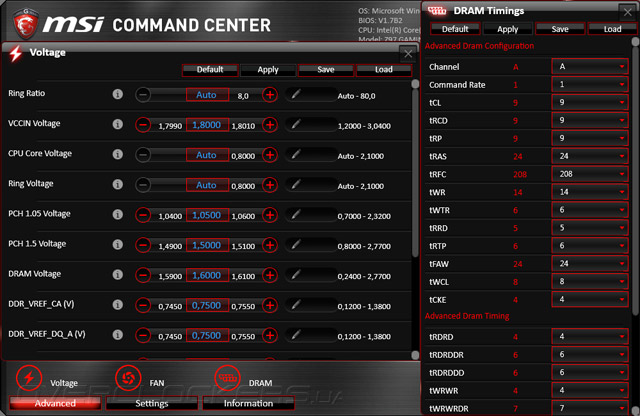
Task: Expand Channel dropdown in DRAM Timings
Action: point(590,67)
